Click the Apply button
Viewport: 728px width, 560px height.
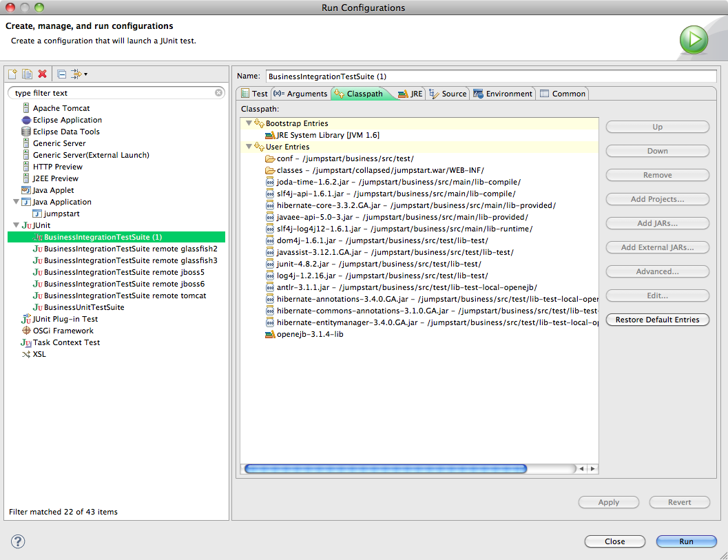point(609,502)
